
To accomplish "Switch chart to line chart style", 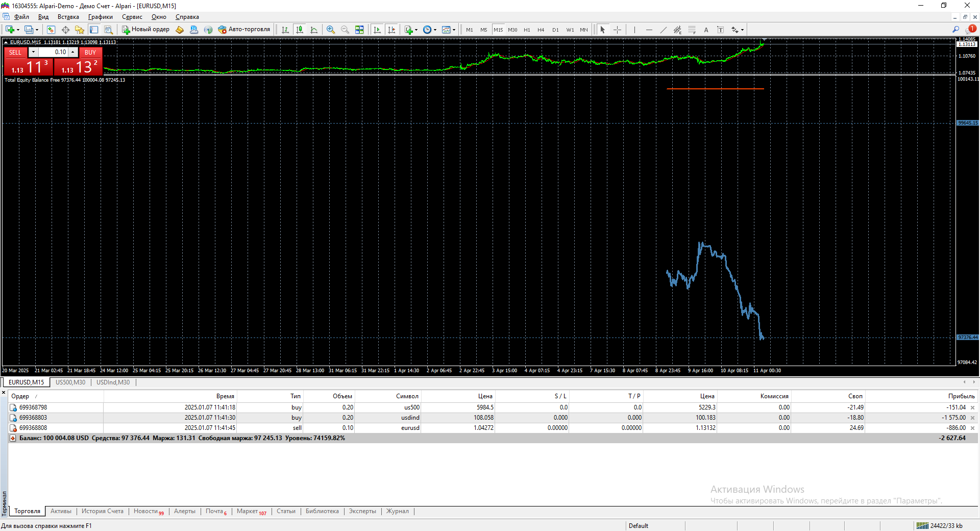I will point(314,30).
